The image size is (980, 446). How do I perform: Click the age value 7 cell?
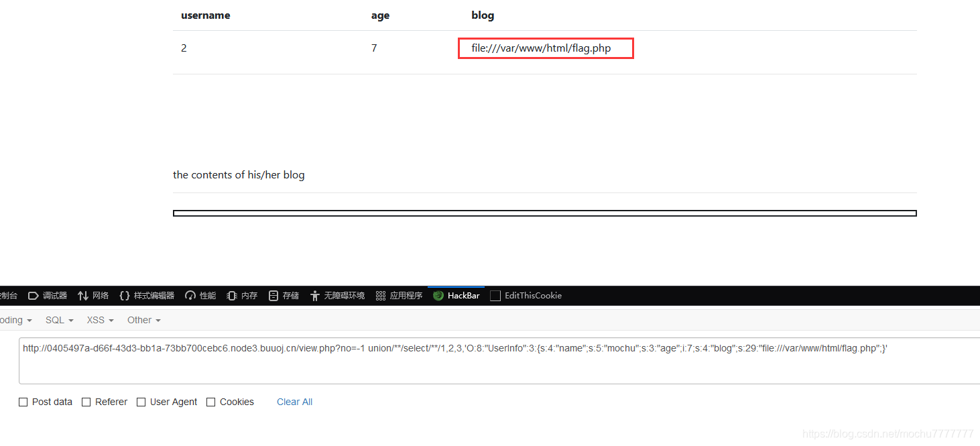374,48
